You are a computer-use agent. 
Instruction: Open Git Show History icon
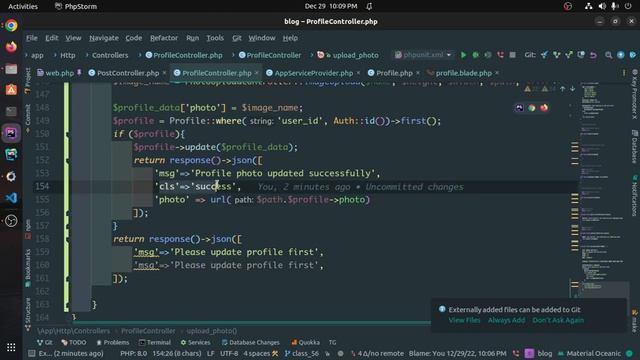581,55
